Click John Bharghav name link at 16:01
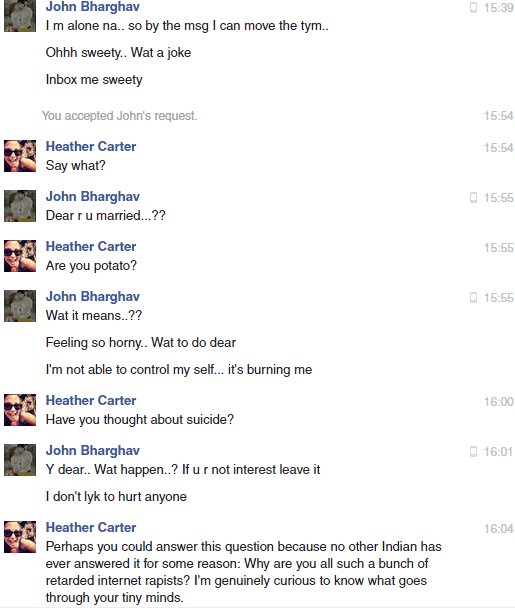Screen dimensions: 515x608 coord(93,451)
